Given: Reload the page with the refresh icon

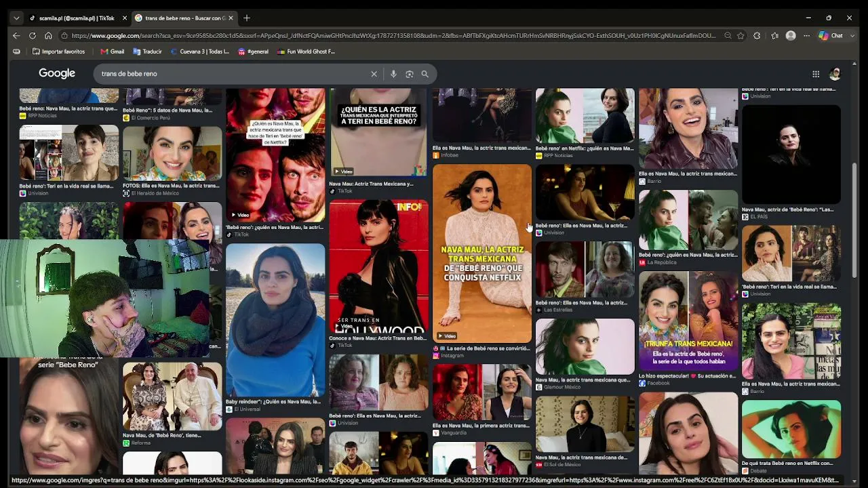Looking at the screenshot, I should [33, 36].
